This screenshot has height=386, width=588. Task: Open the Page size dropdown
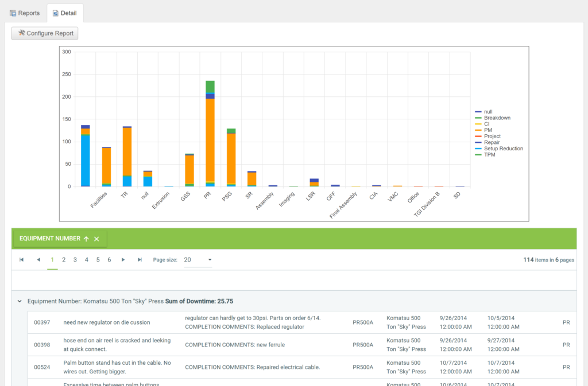tap(198, 260)
